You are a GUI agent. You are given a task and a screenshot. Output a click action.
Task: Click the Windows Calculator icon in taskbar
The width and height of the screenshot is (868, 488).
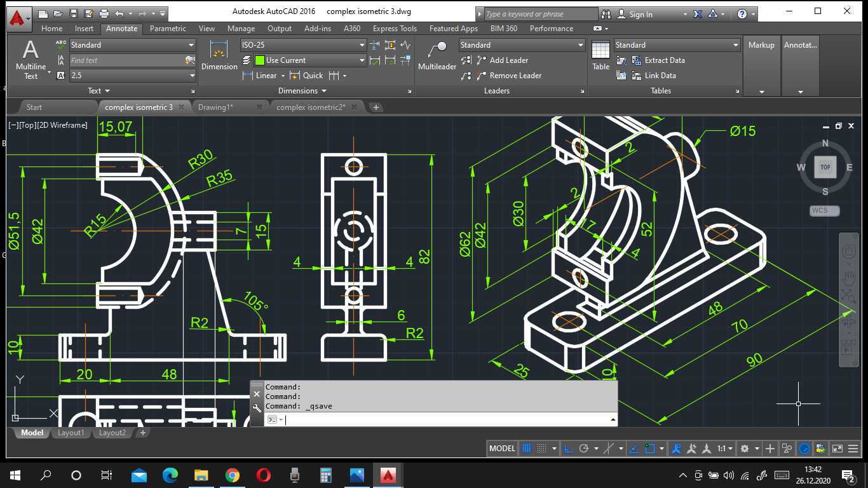pyautogui.click(x=325, y=475)
